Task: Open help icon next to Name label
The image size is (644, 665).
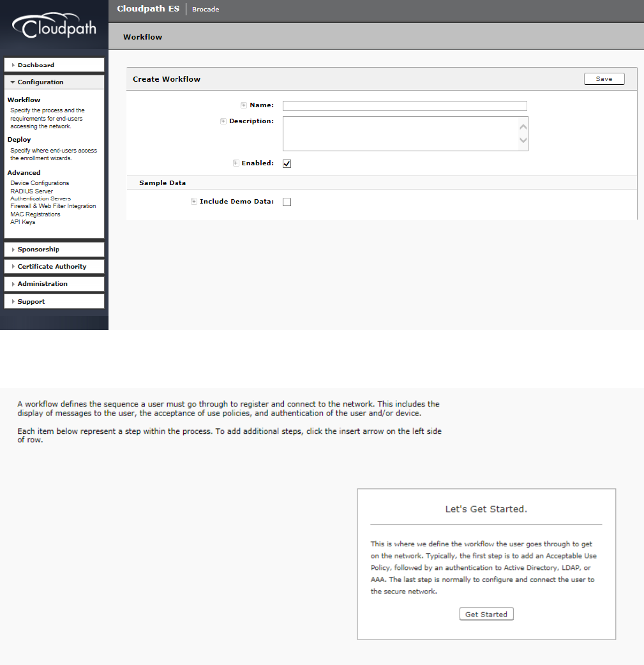Action: tap(244, 105)
